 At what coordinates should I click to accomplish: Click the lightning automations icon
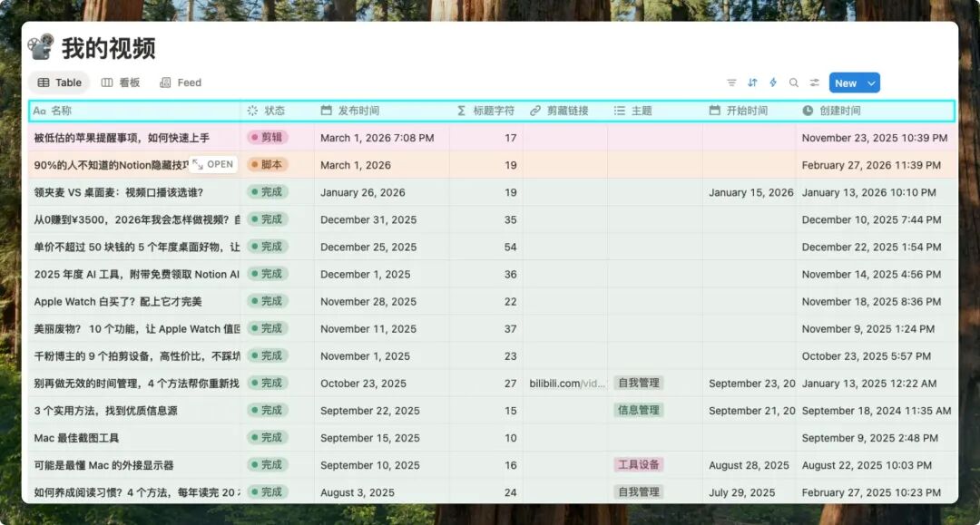pyautogui.click(x=773, y=83)
